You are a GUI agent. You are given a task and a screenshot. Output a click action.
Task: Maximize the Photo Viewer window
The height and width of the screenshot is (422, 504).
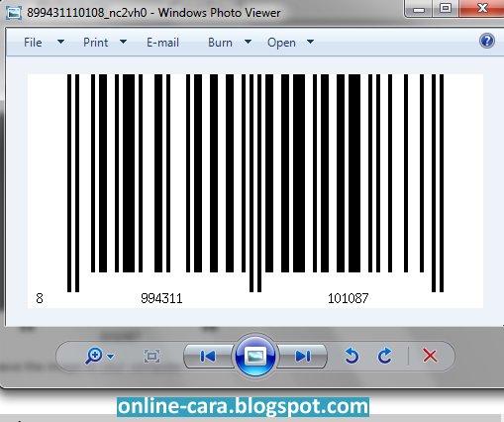[x=446, y=8]
